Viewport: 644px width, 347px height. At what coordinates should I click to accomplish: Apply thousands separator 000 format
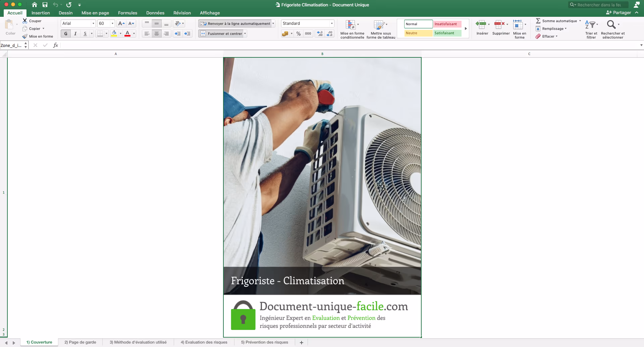pyautogui.click(x=308, y=34)
